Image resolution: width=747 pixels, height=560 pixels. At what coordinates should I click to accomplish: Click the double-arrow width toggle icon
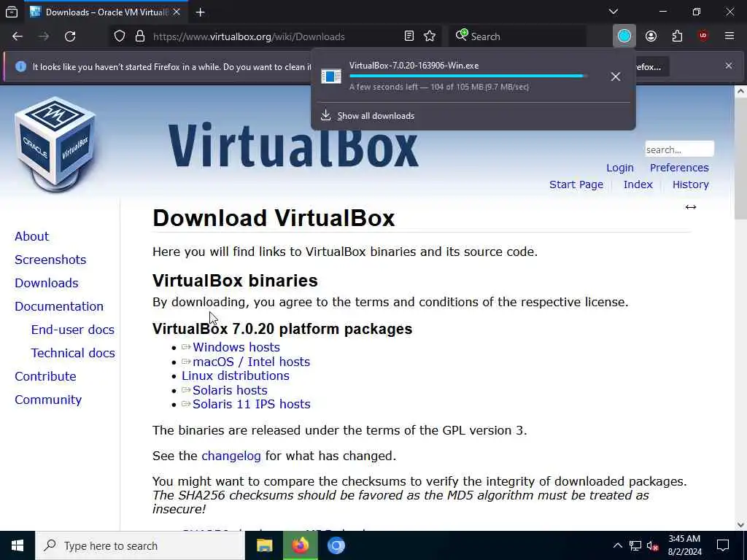click(x=690, y=207)
